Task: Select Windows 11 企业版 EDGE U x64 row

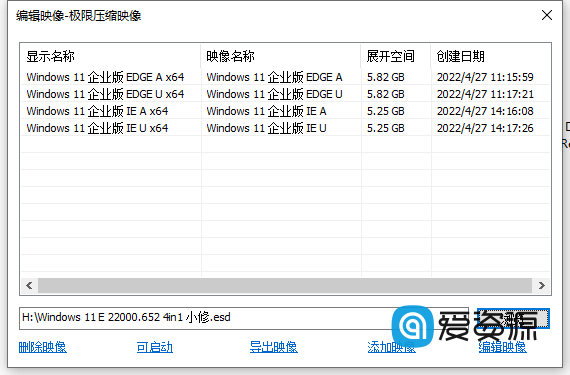Action: pyautogui.click(x=285, y=94)
